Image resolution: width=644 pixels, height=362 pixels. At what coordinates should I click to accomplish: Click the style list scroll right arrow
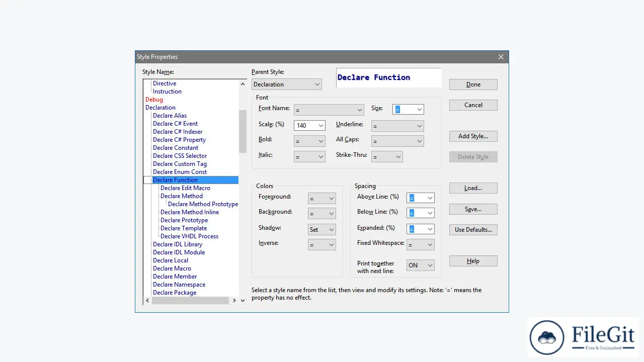(x=234, y=300)
